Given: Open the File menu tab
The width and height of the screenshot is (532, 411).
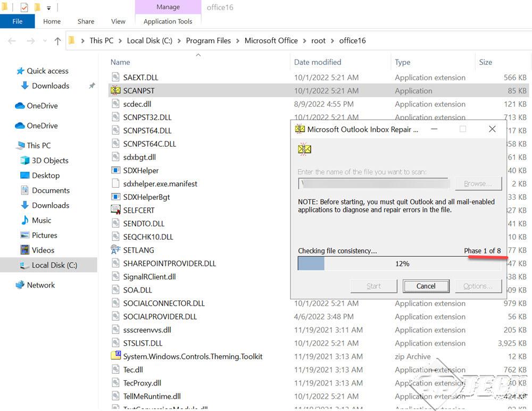Looking at the screenshot, I should tap(18, 21).
